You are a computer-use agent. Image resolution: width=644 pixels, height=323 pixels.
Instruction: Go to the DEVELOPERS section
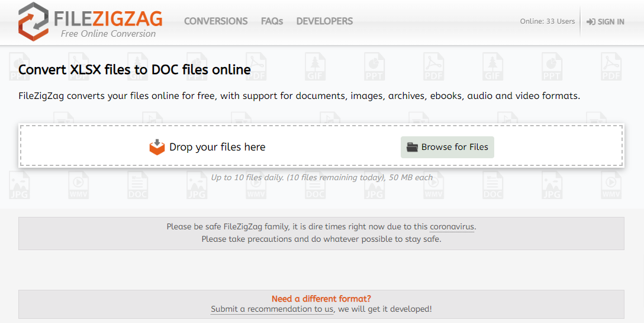(x=324, y=21)
